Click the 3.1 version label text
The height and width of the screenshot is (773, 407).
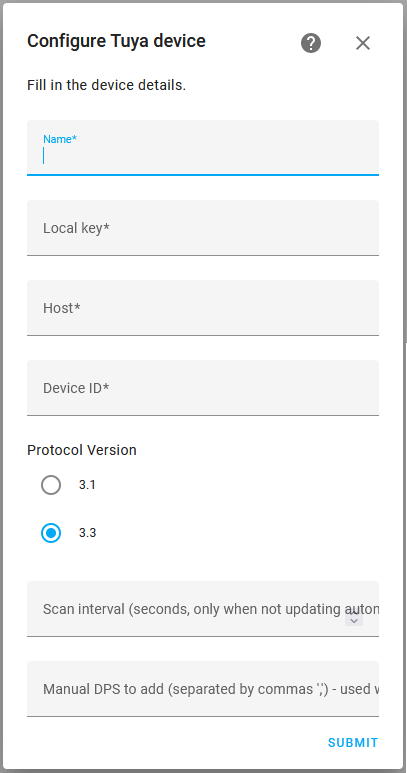[87, 485]
